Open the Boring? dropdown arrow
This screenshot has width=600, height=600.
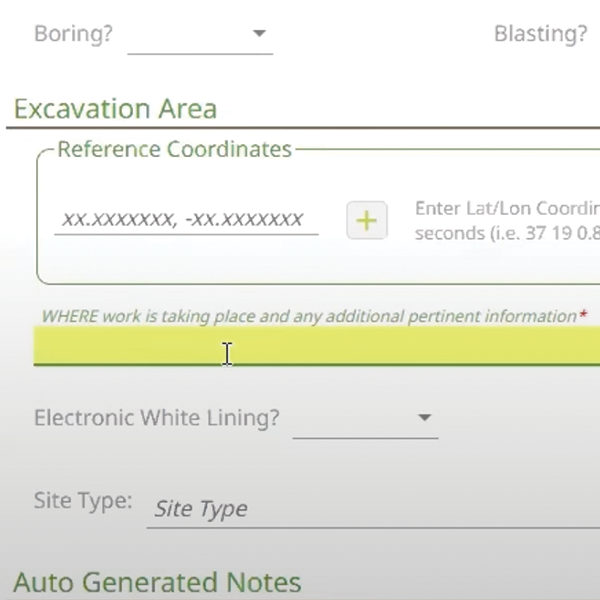pos(260,34)
